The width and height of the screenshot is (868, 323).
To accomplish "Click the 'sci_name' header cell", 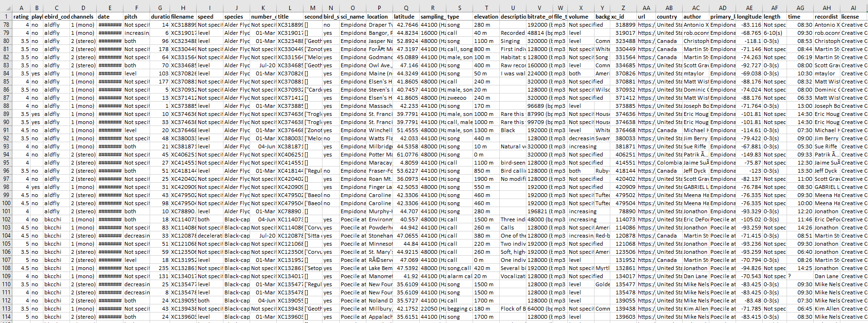I will click(353, 16).
